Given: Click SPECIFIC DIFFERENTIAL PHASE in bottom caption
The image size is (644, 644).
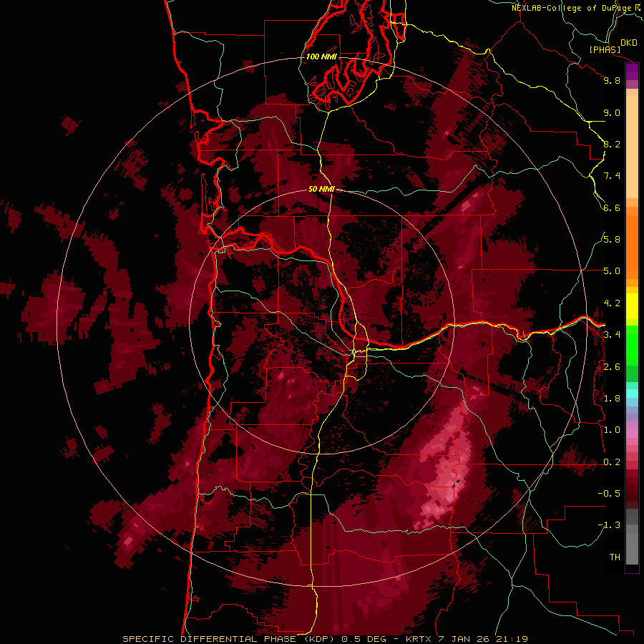Looking at the screenshot, I should click(x=209, y=639).
